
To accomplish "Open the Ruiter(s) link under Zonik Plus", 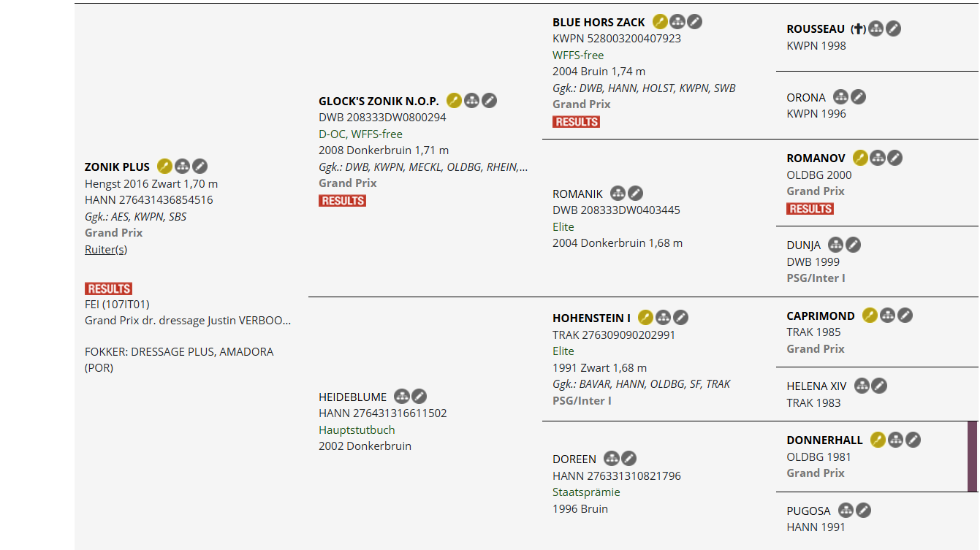I will click(x=106, y=249).
